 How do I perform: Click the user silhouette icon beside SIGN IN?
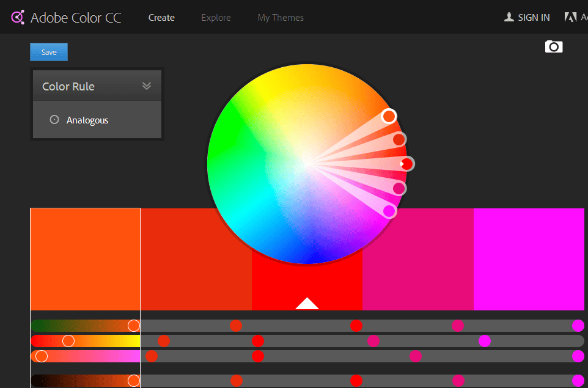coord(509,17)
